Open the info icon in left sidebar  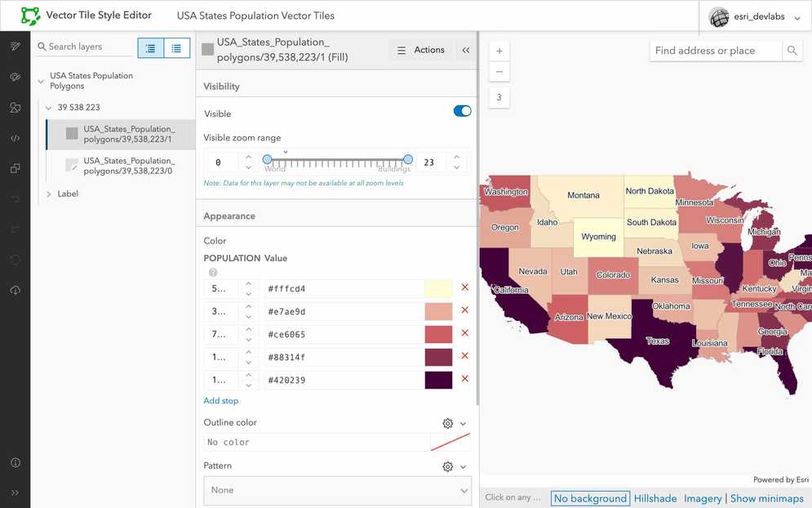(x=15, y=463)
